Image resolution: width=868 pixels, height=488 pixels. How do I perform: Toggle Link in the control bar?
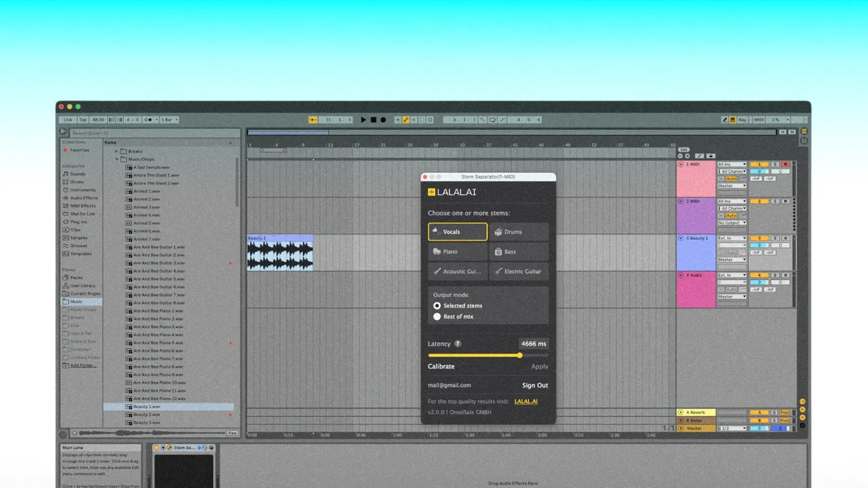tap(68, 120)
